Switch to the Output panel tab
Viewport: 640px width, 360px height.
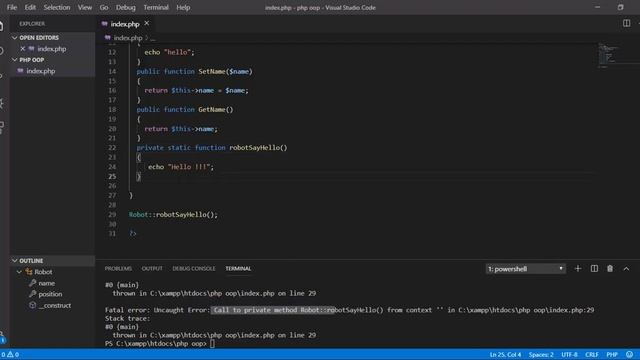pos(152,269)
